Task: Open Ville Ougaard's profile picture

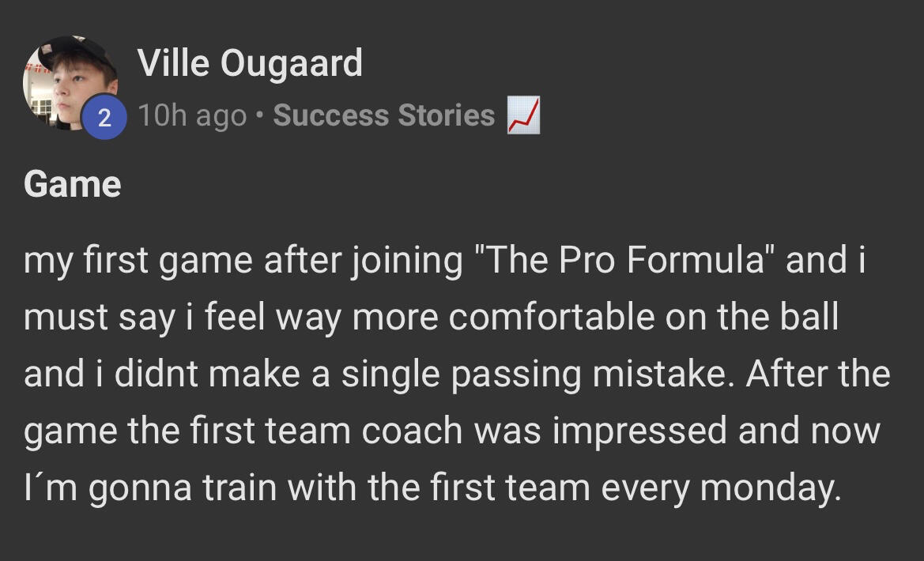Action: click(x=67, y=79)
